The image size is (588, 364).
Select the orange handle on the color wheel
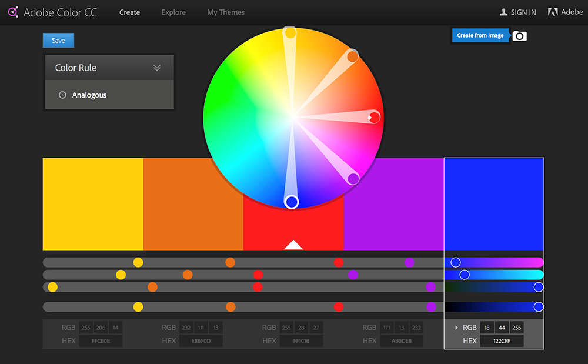(352, 56)
